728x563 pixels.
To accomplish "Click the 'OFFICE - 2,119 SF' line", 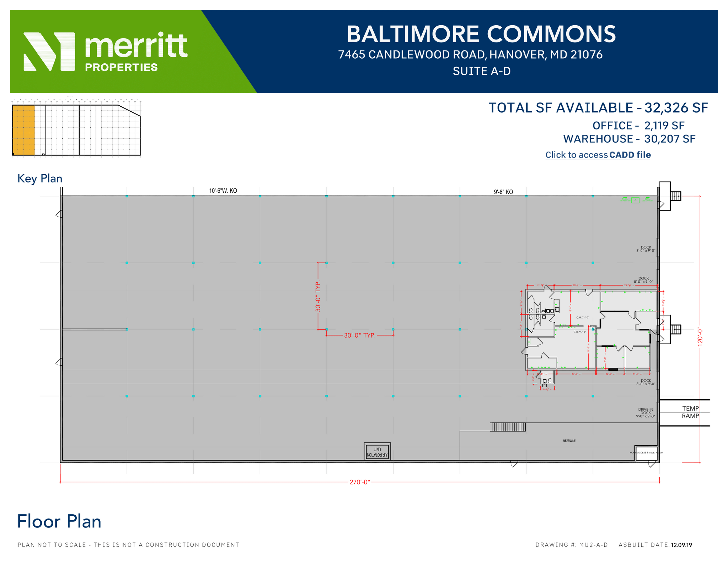I will pos(638,126).
